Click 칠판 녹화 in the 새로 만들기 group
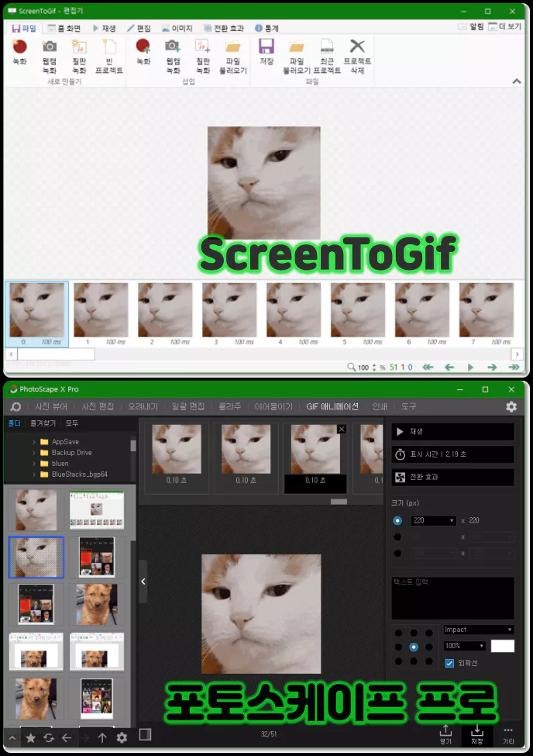 [x=79, y=56]
